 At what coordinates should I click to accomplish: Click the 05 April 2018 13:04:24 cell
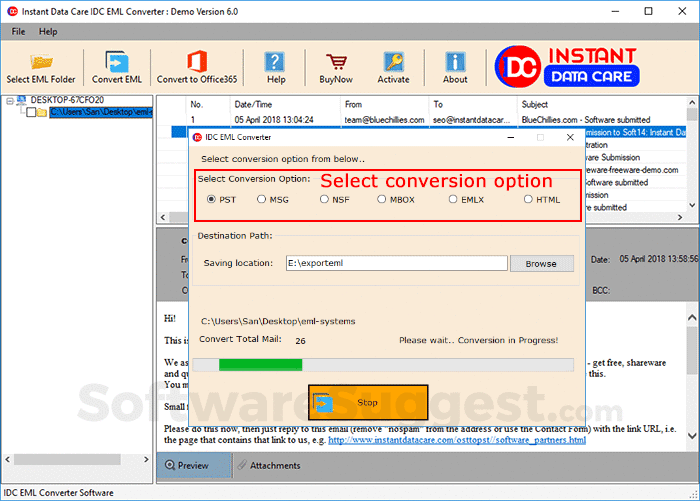point(274,120)
